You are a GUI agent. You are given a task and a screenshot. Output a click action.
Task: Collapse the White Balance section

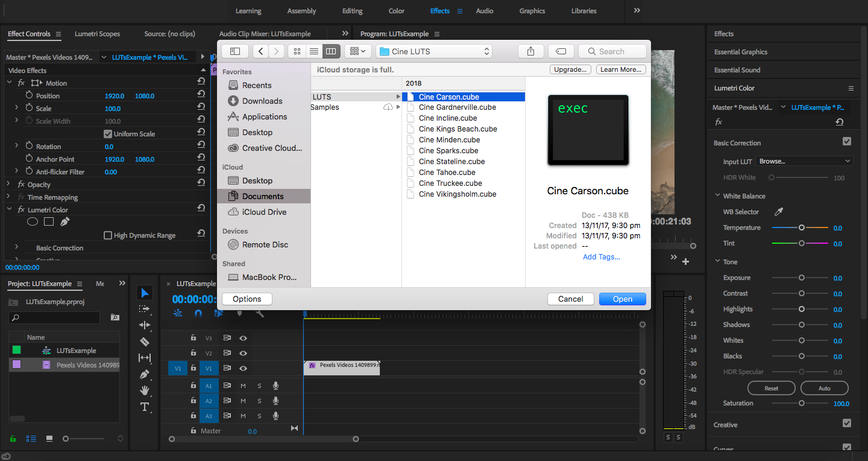coord(717,196)
